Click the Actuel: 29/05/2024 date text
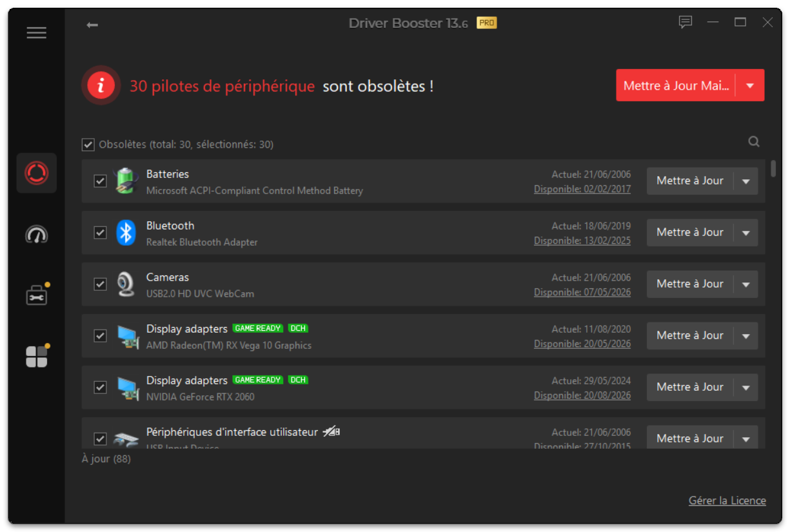This screenshot has width=790, height=532. click(x=591, y=381)
